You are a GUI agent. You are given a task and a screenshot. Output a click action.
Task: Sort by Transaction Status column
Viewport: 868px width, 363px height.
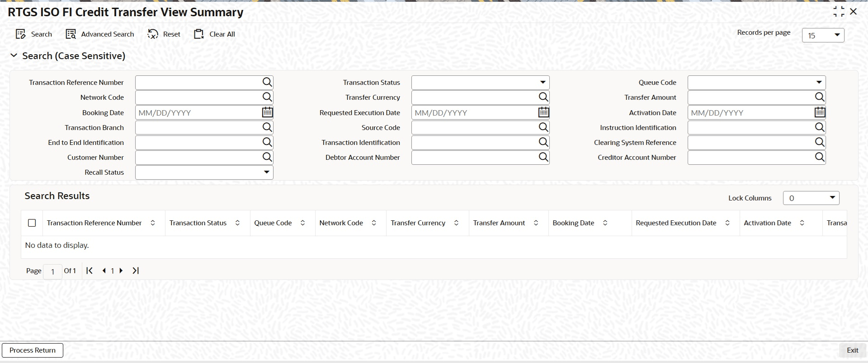point(237,223)
